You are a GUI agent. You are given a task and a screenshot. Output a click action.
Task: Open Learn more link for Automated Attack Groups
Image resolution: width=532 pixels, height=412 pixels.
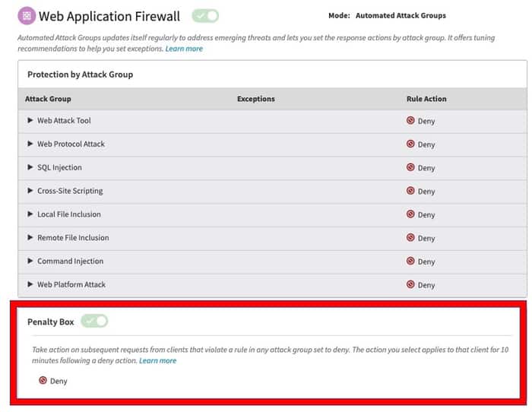point(184,49)
